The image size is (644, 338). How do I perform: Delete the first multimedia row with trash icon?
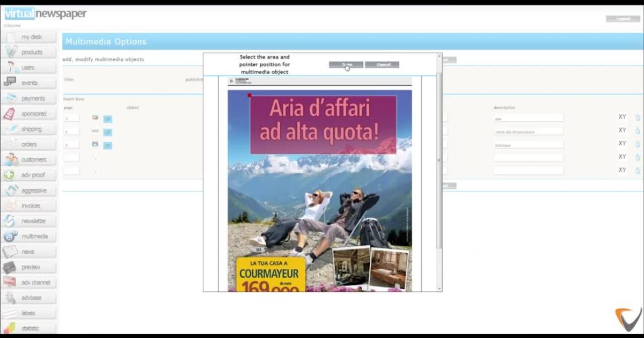click(638, 117)
